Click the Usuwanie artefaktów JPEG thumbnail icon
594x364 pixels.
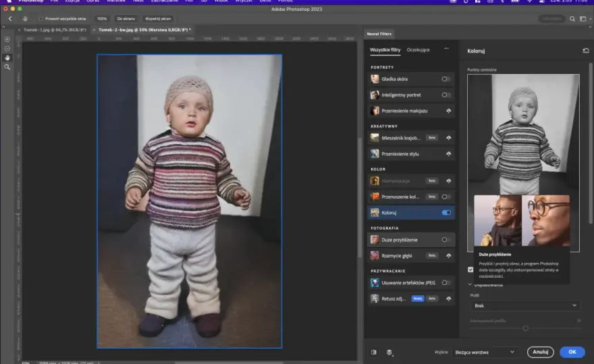pos(375,282)
